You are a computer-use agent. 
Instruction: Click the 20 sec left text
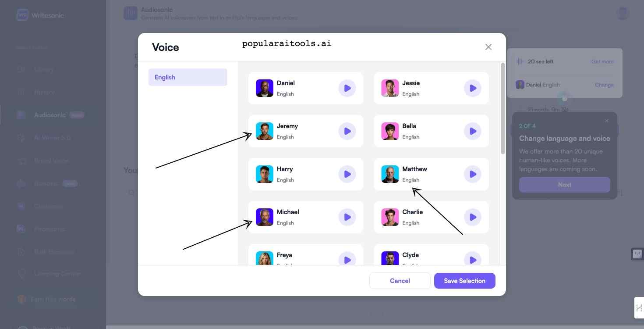[541, 62]
